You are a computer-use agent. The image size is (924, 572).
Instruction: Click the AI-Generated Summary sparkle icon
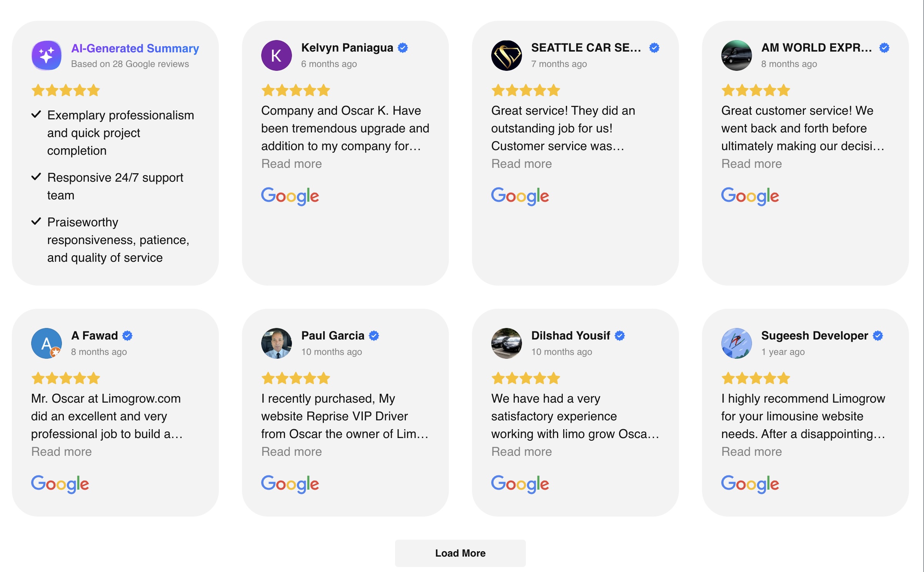pos(46,55)
